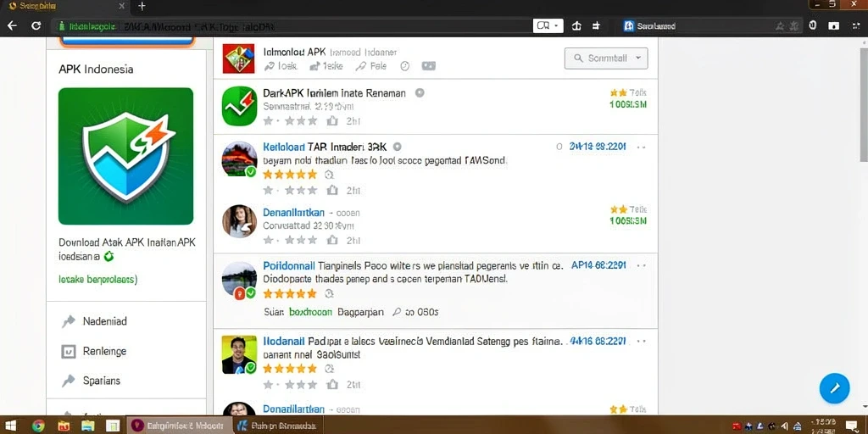Open the APK Indonesia shield thumbnail

click(125, 156)
